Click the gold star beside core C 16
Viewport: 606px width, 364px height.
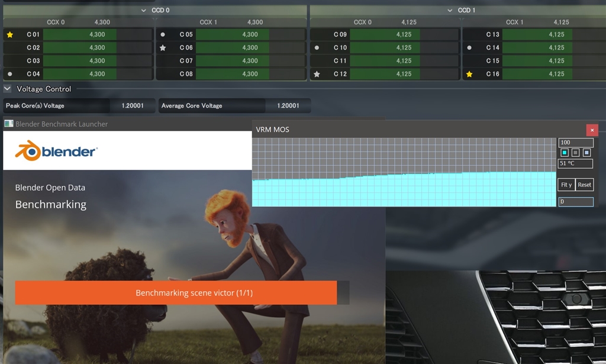(x=469, y=74)
